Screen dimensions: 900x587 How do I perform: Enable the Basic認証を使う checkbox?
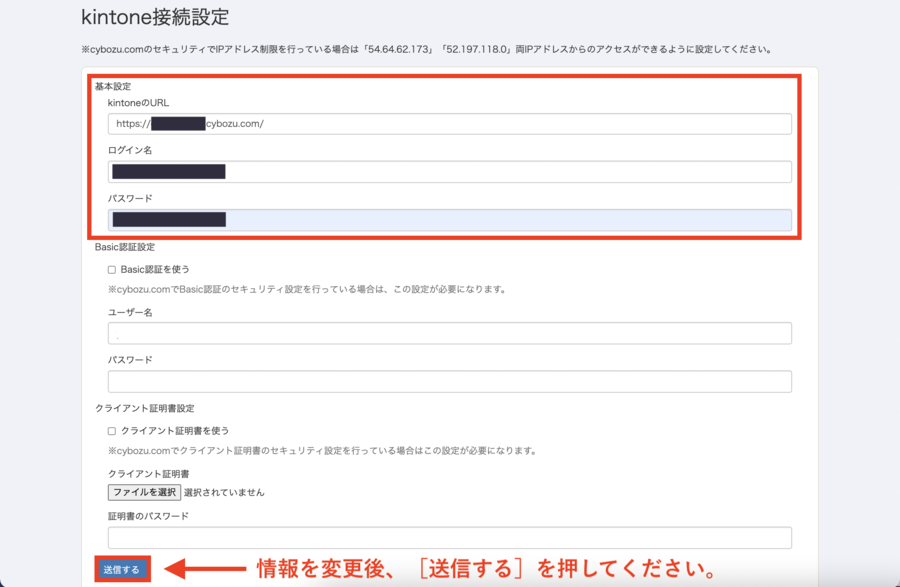(x=112, y=270)
